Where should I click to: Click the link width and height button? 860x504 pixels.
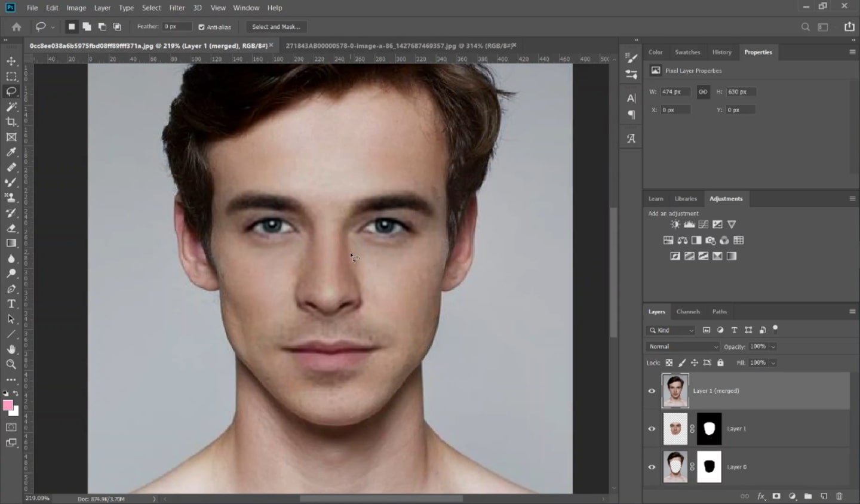tap(702, 92)
